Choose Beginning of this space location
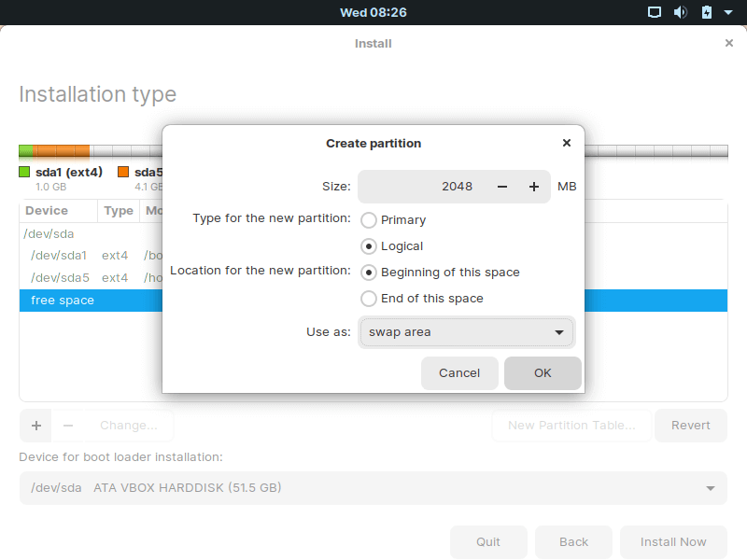747x560 pixels. pos(369,273)
